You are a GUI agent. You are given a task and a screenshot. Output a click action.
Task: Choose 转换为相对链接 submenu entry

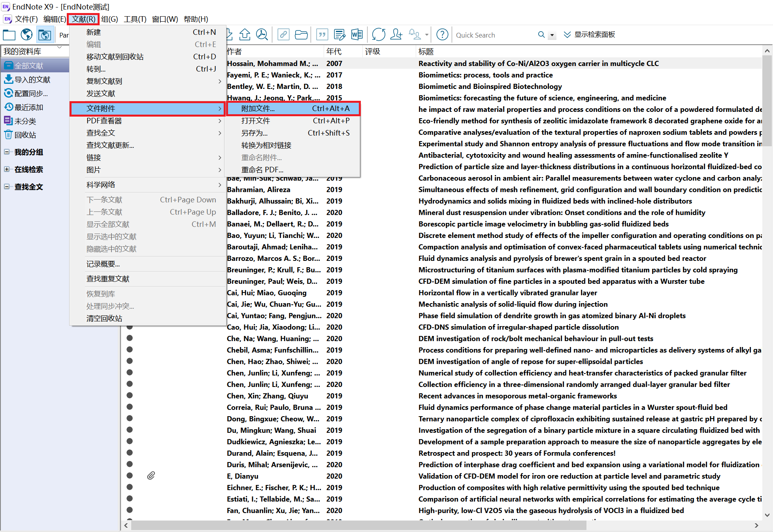(293, 145)
